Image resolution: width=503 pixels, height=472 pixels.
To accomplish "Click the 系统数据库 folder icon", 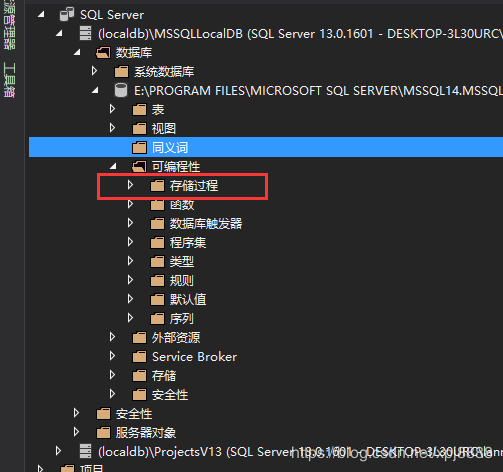I will coord(121,71).
